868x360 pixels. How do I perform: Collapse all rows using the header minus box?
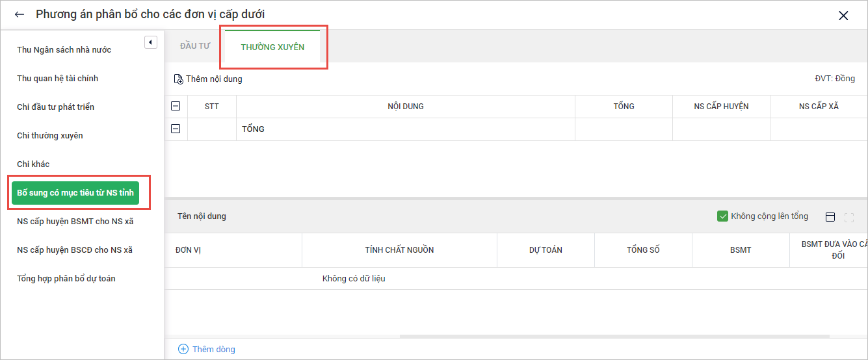[x=176, y=106]
